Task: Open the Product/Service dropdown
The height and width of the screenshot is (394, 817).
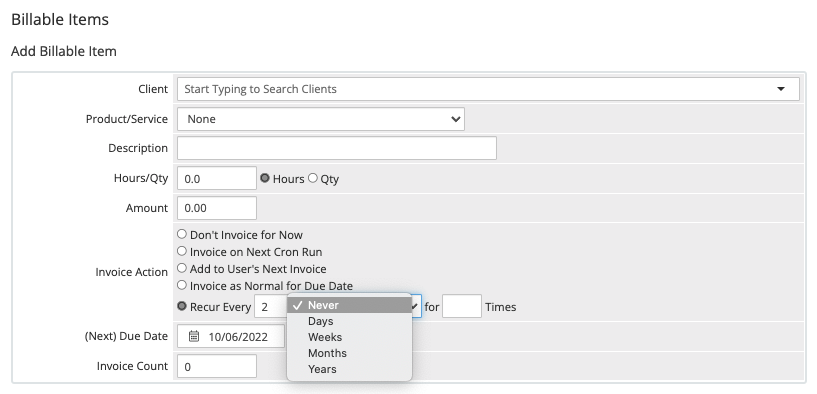Action: (320, 119)
